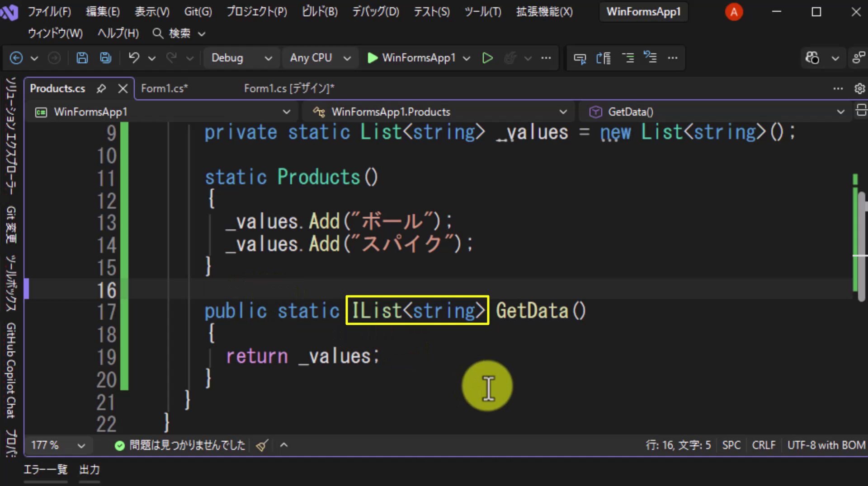Switch to the Form1.cs [デザイン]* tab
The width and height of the screenshot is (868, 486).
pyautogui.click(x=289, y=88)
